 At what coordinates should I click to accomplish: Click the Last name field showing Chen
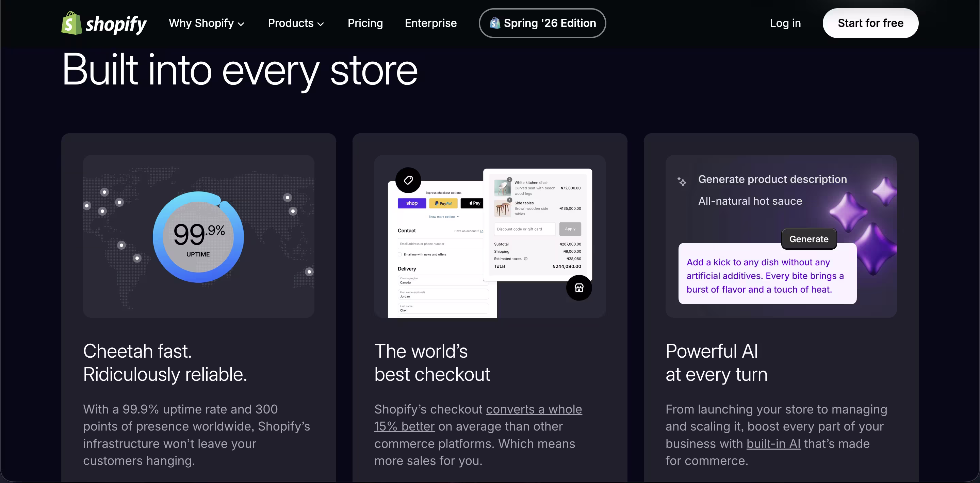coord(443,308)
